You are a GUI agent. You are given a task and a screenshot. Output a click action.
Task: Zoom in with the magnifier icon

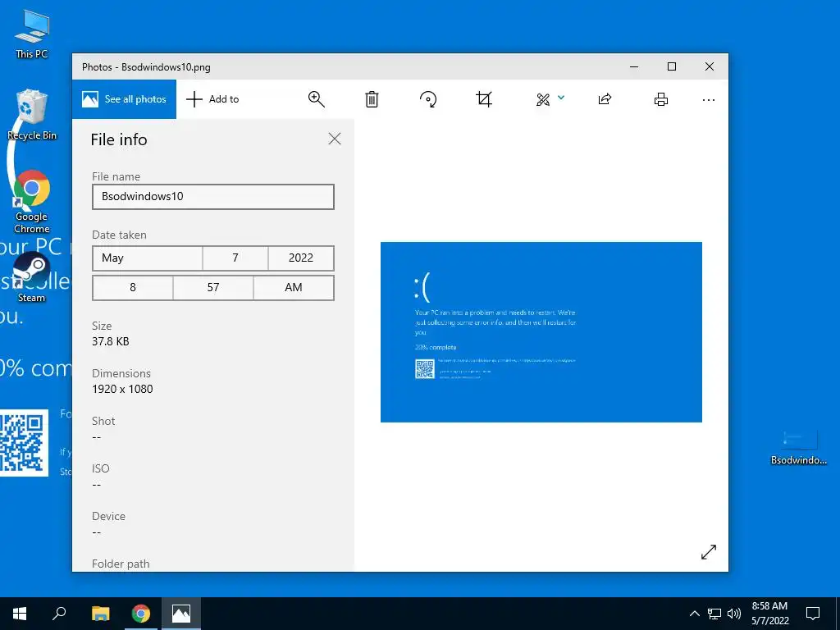coord(316,99)
